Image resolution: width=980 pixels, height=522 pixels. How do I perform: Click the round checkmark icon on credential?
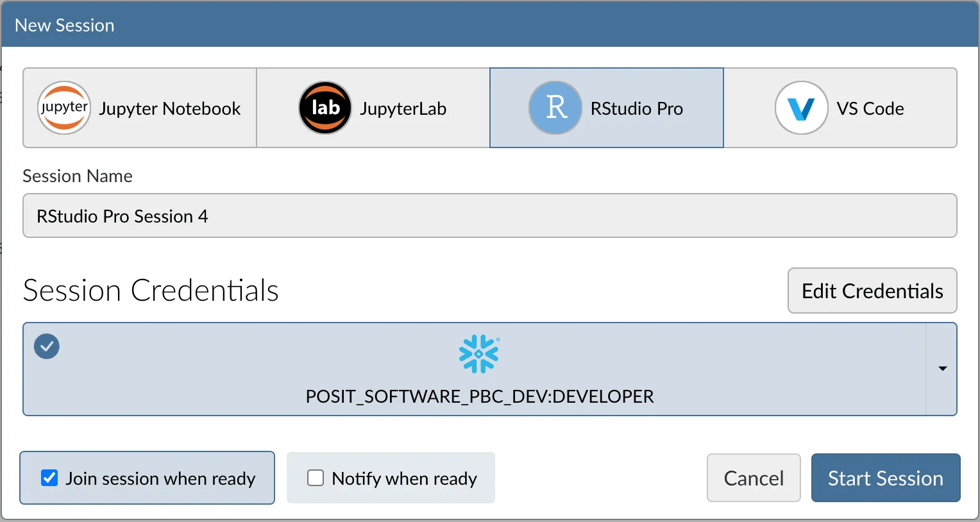point(47,346)
